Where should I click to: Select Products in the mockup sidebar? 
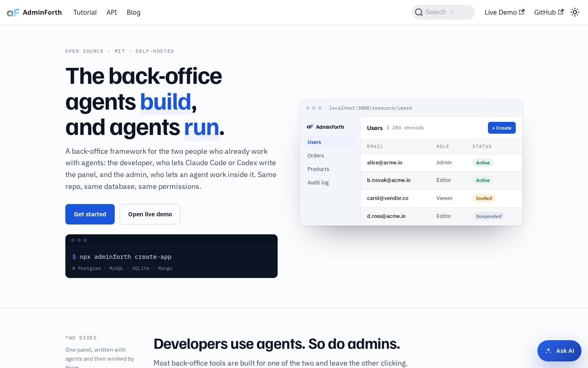pos(330,169)
